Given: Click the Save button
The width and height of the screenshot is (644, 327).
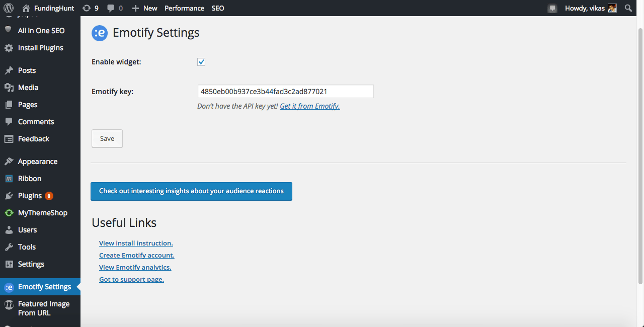Looking at the screenshot, I should (107, 138).
